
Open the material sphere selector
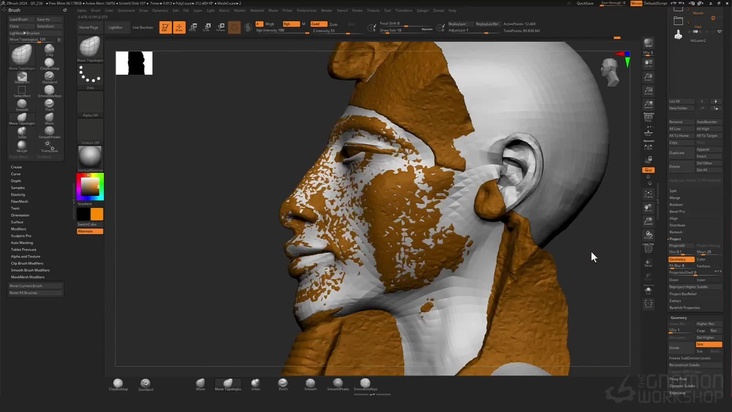90,158
